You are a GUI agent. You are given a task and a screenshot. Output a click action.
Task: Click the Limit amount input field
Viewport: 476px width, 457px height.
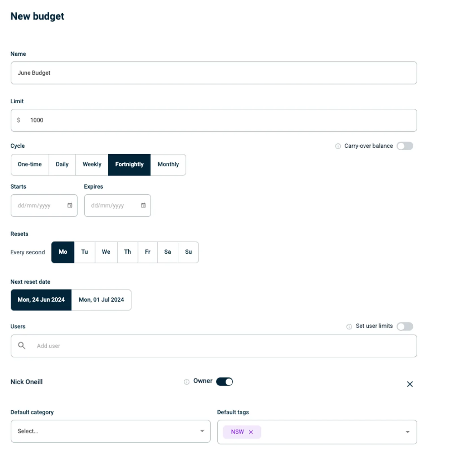(221, 120)
